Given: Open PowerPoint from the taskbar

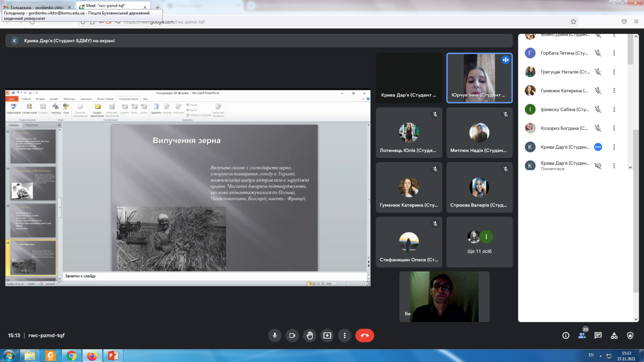Looking at the screenshot, I should 113,356.
